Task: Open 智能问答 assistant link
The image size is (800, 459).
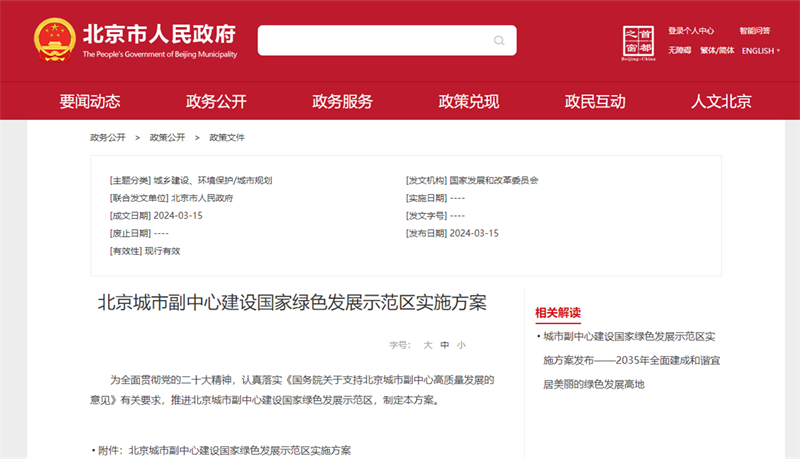Action: pos(755,31)
